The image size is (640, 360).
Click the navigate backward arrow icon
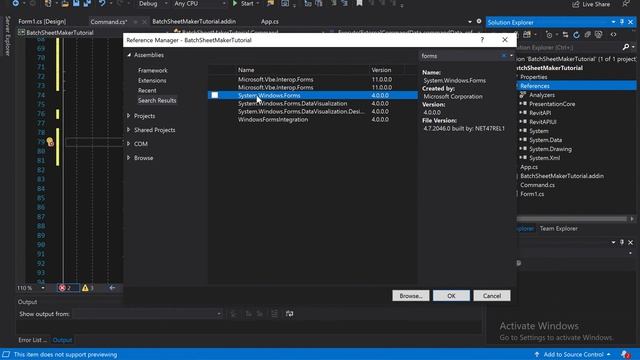(112, 288)
